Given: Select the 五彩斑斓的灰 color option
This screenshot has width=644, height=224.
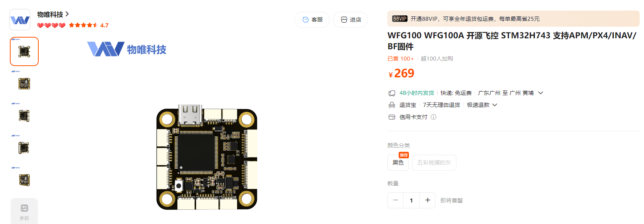Looking at the screenshot, I should point(434,163).
